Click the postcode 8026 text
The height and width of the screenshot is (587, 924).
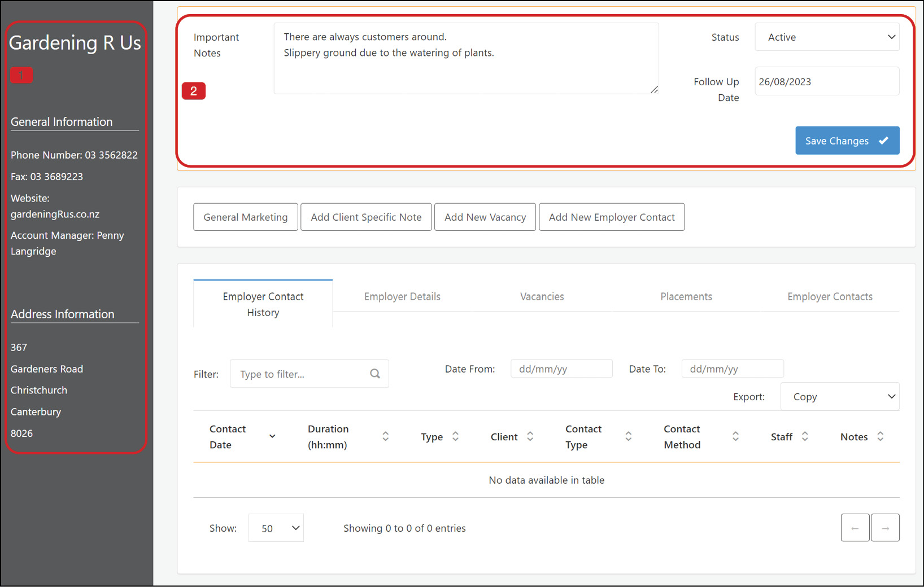[21, 433]
